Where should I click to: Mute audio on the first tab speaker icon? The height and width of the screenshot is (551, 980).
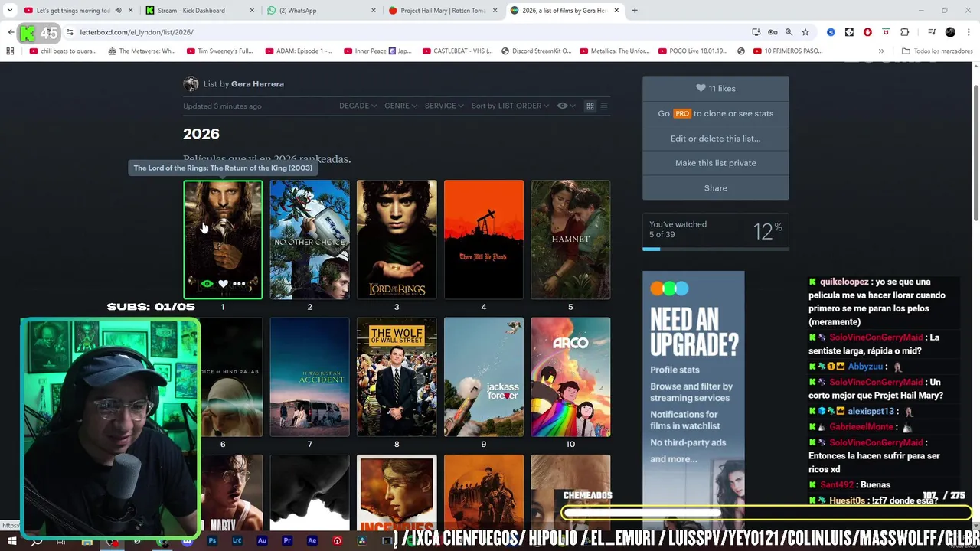click(118, 11)
